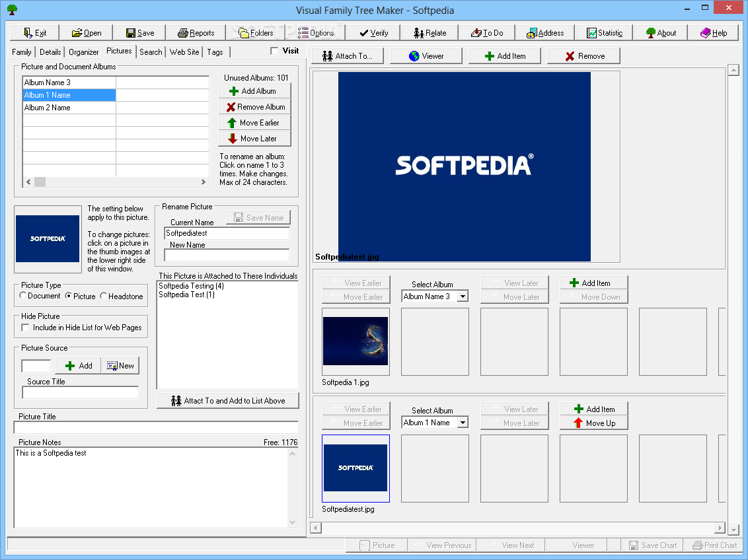Screen dimensions: 748x560
Task: Select Softpedia Testing (4) individual
Action: point(191,286)
